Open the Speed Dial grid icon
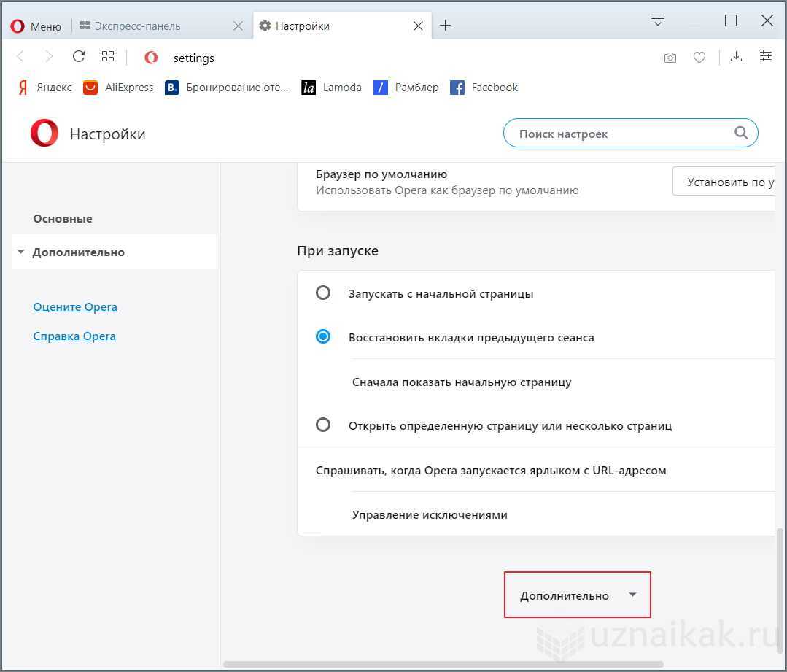Screen dimensions: 787x672 click(108, 57)
